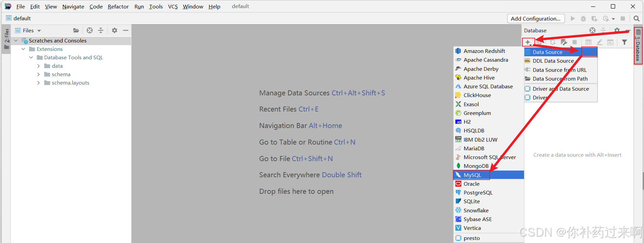The width and height of the screenshot is (644, 243).
Task: Collapse Database Tools and SQL folder
Action: click(31, 57)
